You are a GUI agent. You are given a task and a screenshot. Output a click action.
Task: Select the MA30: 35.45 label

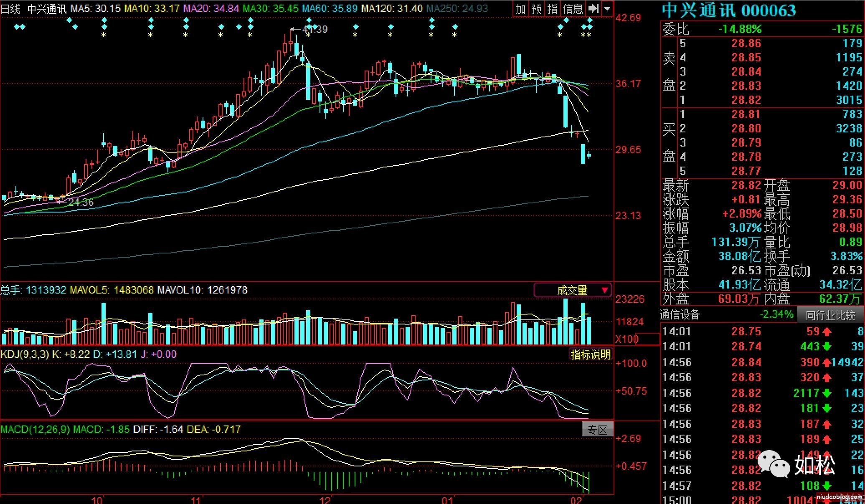point(271,8)
